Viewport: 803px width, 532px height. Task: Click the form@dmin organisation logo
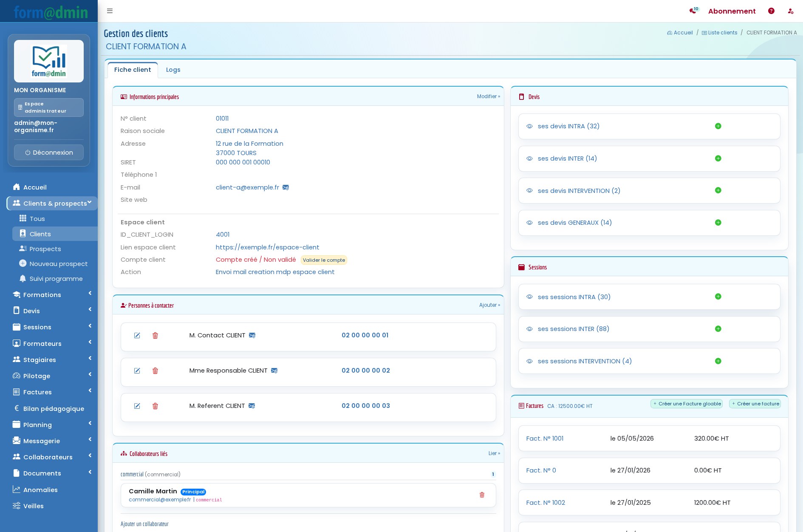[49, 61]
